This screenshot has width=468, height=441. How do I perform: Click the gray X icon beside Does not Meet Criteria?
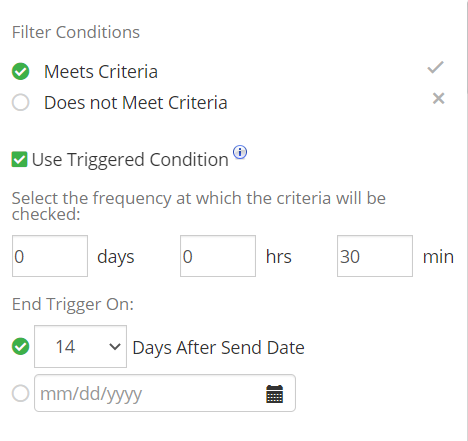[x=438, y=98]
